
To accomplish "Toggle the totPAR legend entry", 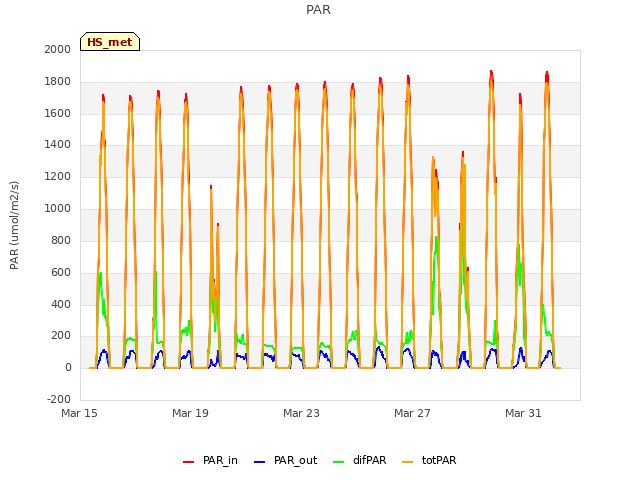I will (x=429, y=460).
